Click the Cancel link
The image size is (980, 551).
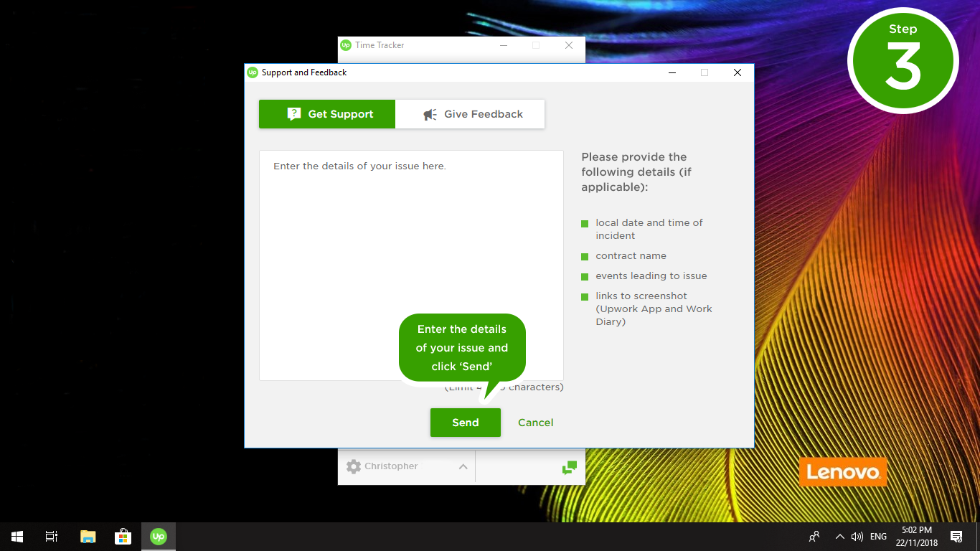click(535, 423)
